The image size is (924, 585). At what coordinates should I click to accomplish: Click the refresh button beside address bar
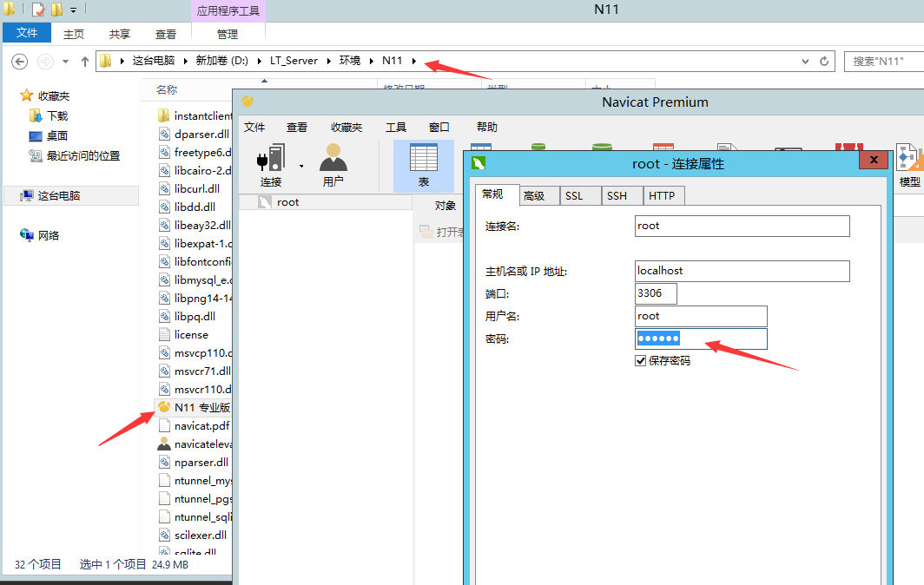824,61
